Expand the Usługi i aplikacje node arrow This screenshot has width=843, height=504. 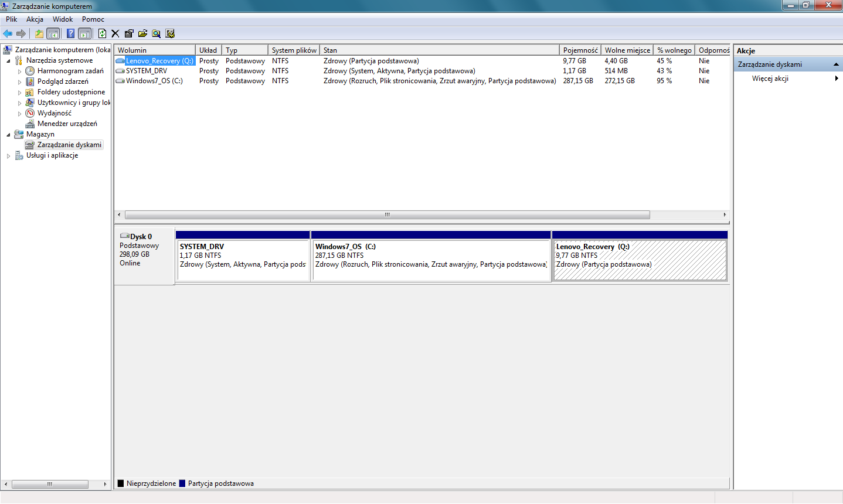[8, 155]
